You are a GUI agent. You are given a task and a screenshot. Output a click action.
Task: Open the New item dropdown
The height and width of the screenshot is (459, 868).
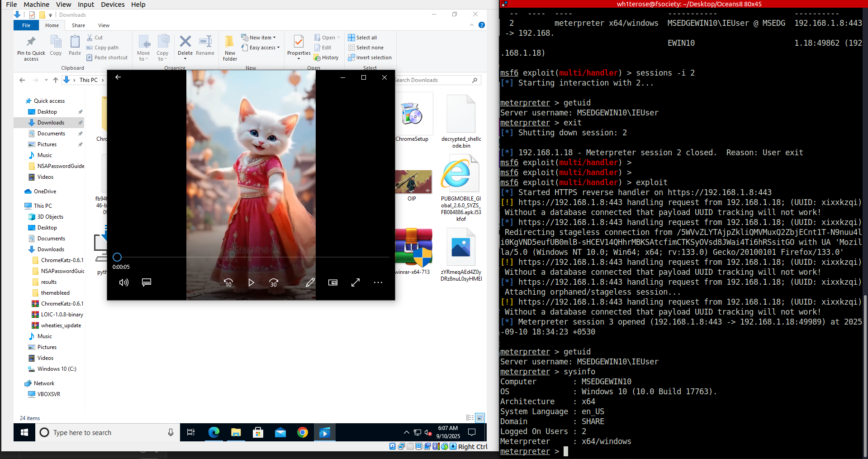(x=259, y=38)
